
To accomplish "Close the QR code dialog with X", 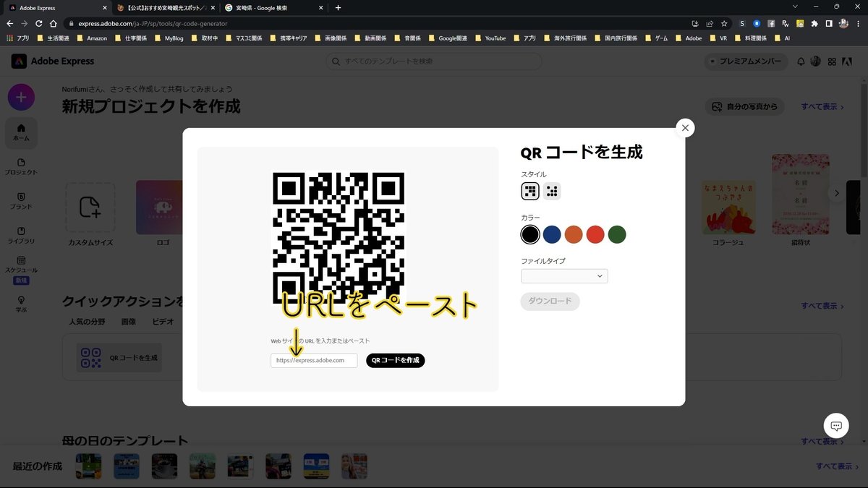I will coord(684,128).
